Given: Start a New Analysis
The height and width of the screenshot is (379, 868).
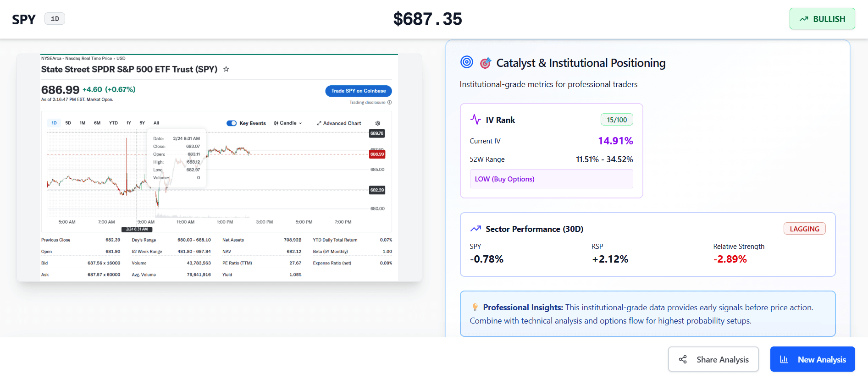Looking at the screenshot, I should pos(812,359).
